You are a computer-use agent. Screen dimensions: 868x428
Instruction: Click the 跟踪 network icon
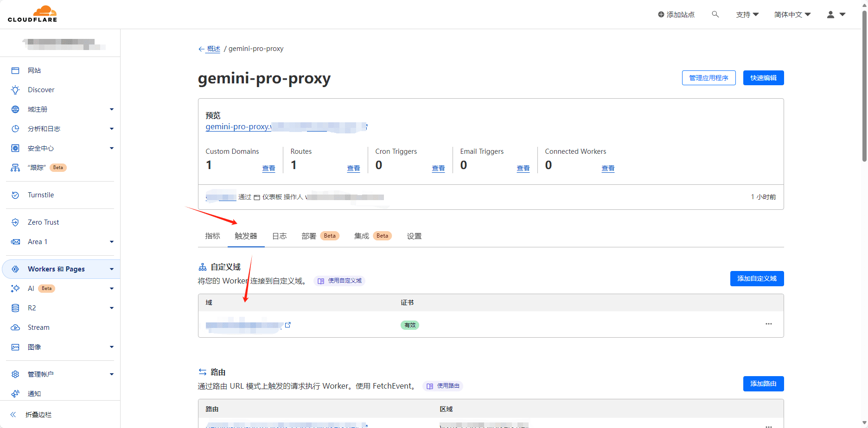tap(15, 168)
